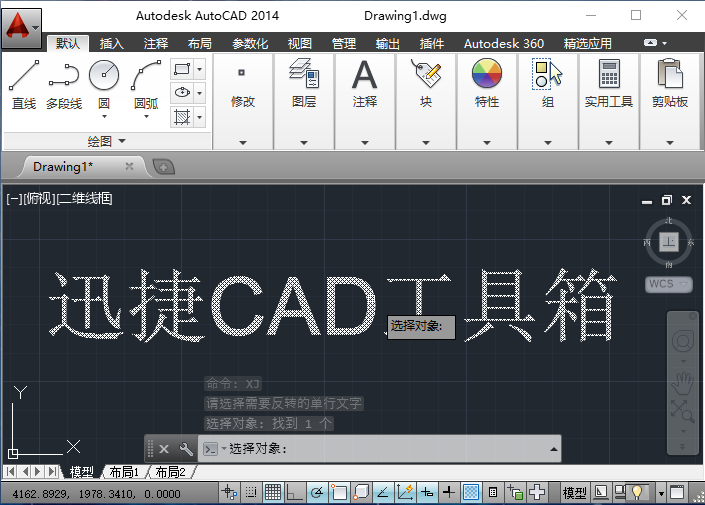The width and height of the screenshot is (705, 505).
Task: Select the Ellipse draw tool icon
Action: click(x=182, y=93)
